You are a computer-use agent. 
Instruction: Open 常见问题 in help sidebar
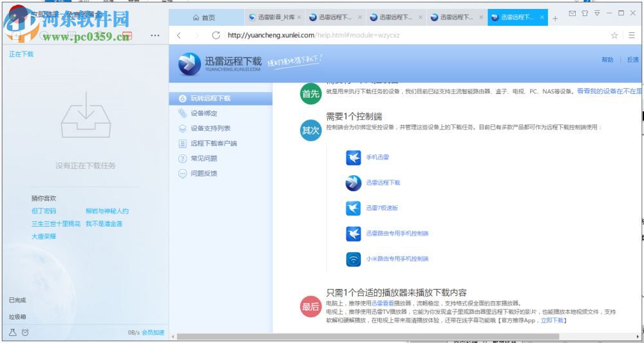click(x=204, y=158)
